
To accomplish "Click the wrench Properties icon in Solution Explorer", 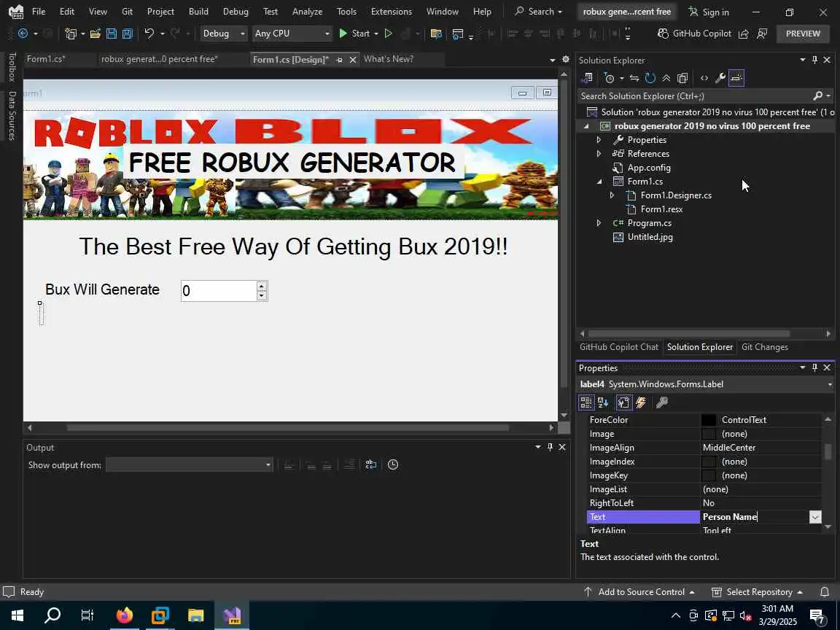I will [x=720, y=78].
